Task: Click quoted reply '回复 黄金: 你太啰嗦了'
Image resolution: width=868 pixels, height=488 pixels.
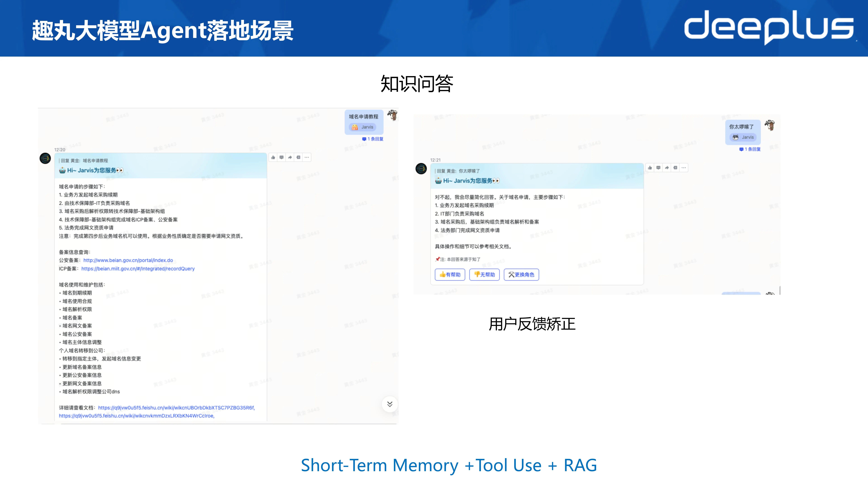Action: coord(457,171)
